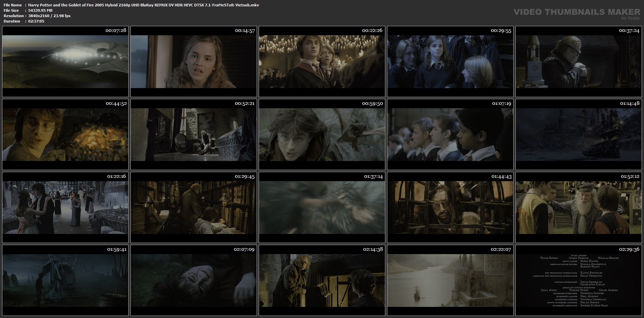
Task: Select the thumbnail at 00:07:28
Action: [65, 62]
